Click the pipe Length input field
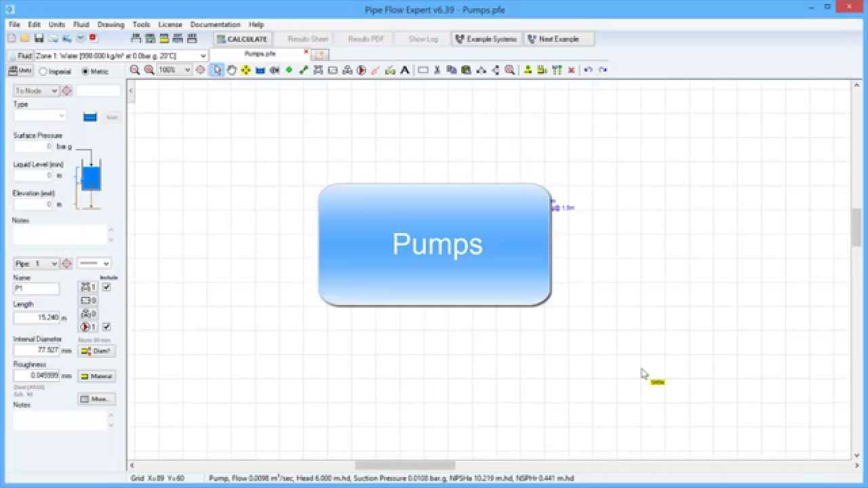 (37, 317)
